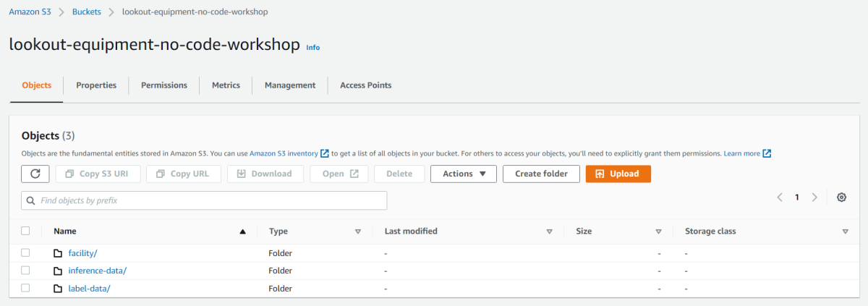Open the Access Points tab
This screenshot has height=306, width=868.
(366, 85)
